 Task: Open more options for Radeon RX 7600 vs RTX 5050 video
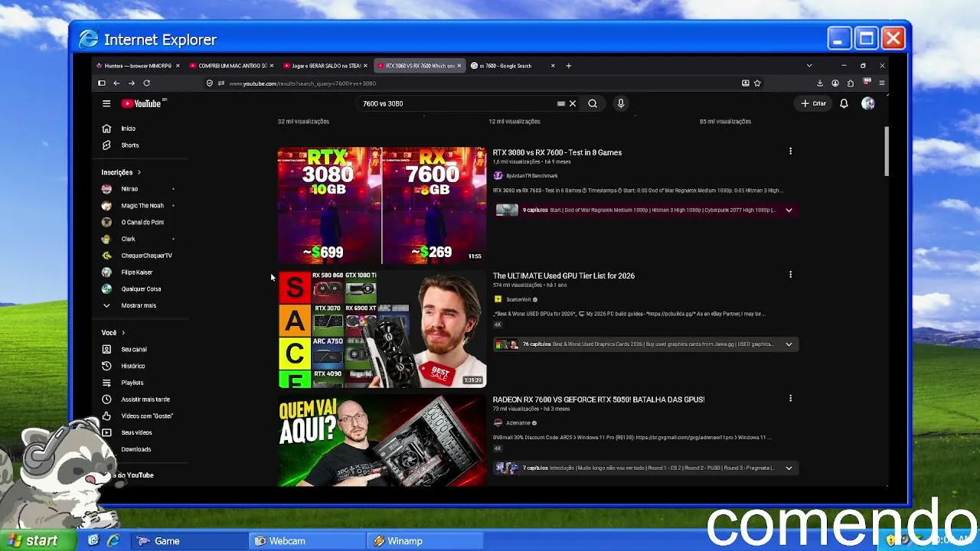pos(790,399)
